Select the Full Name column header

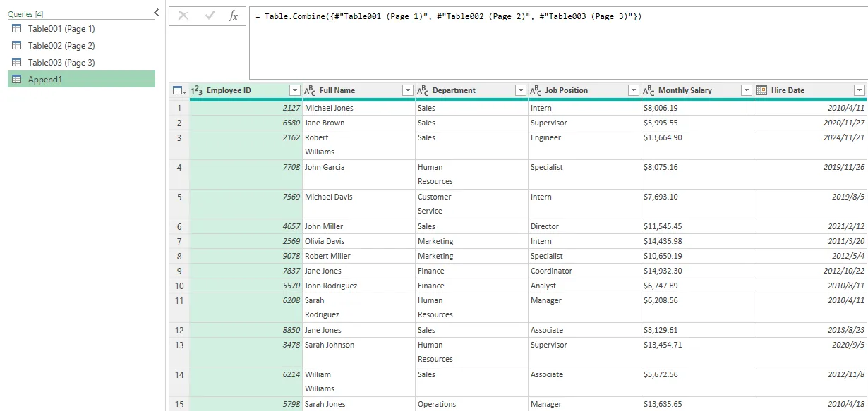click(x=337, y=90)
